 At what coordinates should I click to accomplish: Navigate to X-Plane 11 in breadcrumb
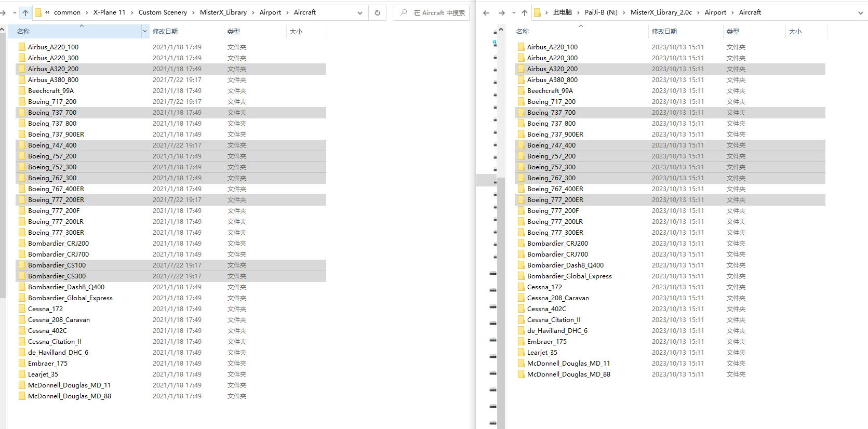tap(109, 12)
